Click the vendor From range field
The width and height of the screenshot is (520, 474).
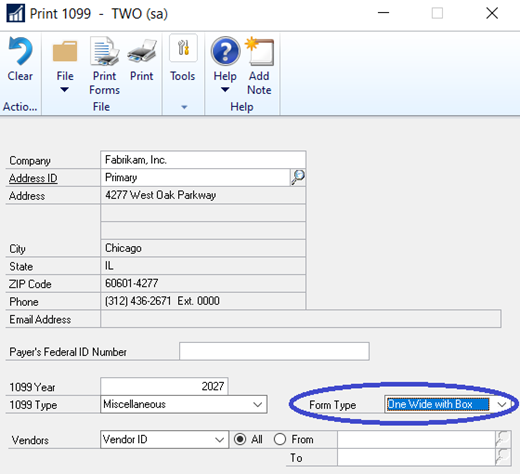coord(416,439)
